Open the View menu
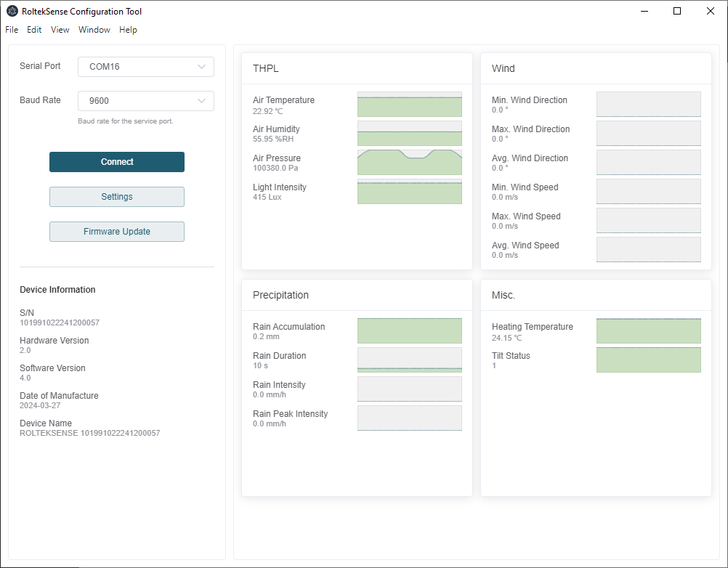 tap(60, 30)
